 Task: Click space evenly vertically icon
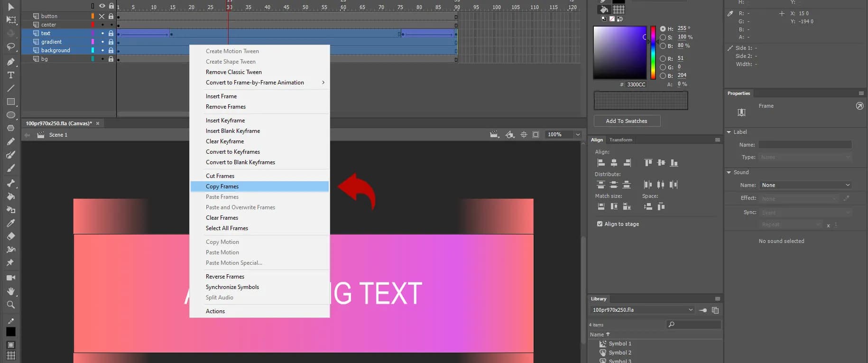(648, 206)
